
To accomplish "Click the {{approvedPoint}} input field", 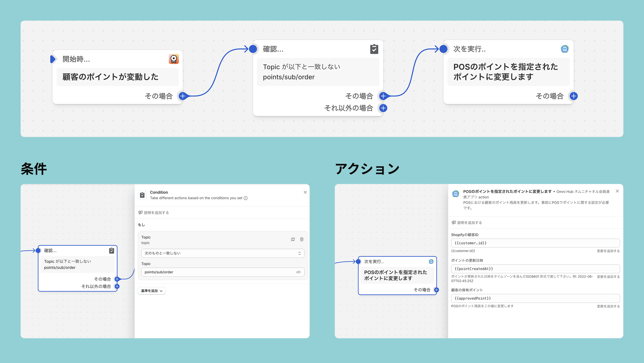I will 535,298.
